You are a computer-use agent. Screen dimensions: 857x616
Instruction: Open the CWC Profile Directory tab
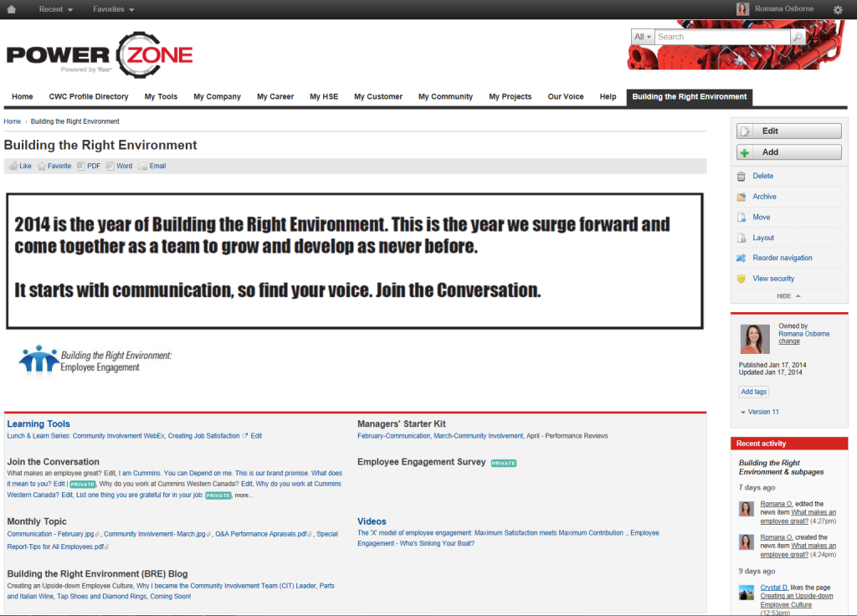[x=89, y=97]
